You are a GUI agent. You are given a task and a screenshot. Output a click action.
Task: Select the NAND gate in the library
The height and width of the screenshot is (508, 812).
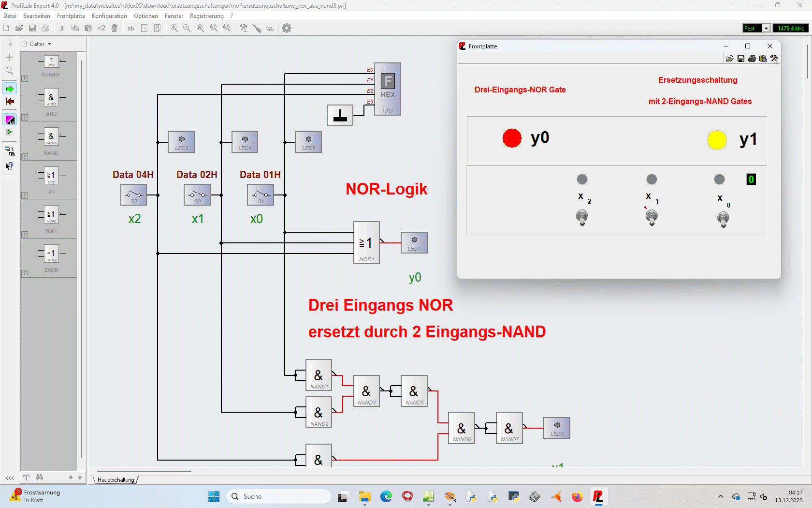pyautogui.click(x=51, y=140)
